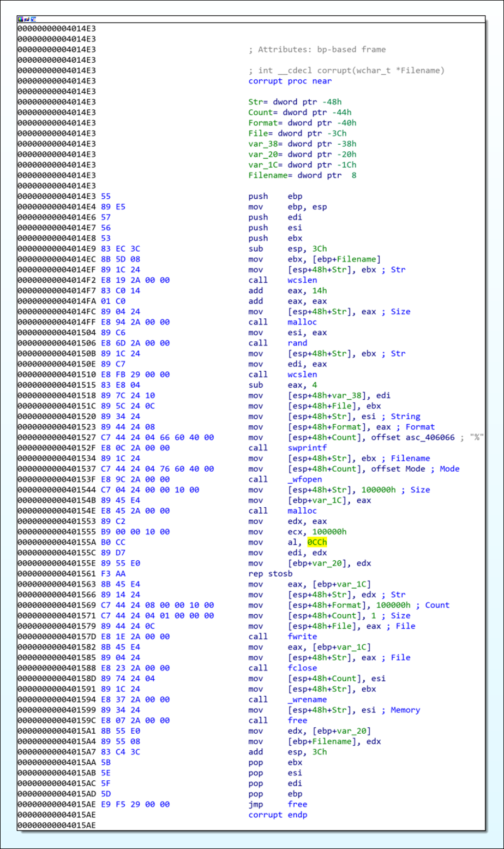The image size is (504, 849).
Task: Select 'Format= dword ptr -40h' variable line
Action: tap(303, 123)
